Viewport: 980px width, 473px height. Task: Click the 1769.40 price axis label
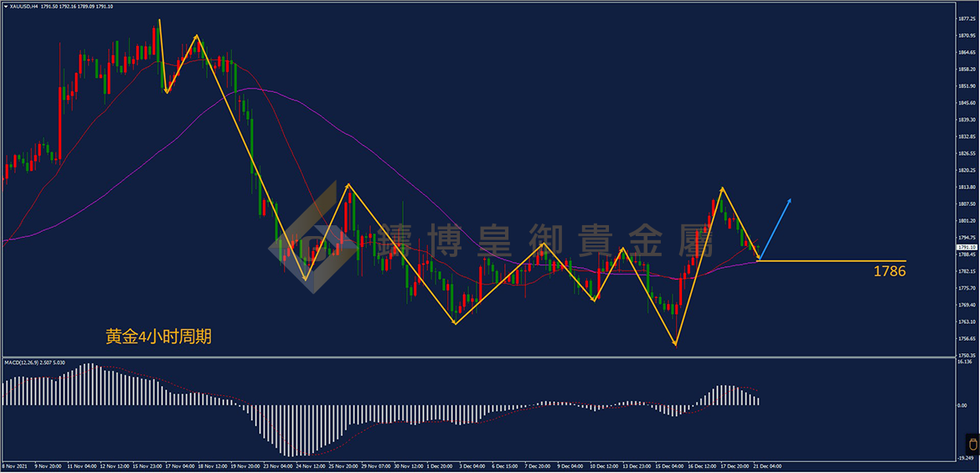[x=966, y=306]
